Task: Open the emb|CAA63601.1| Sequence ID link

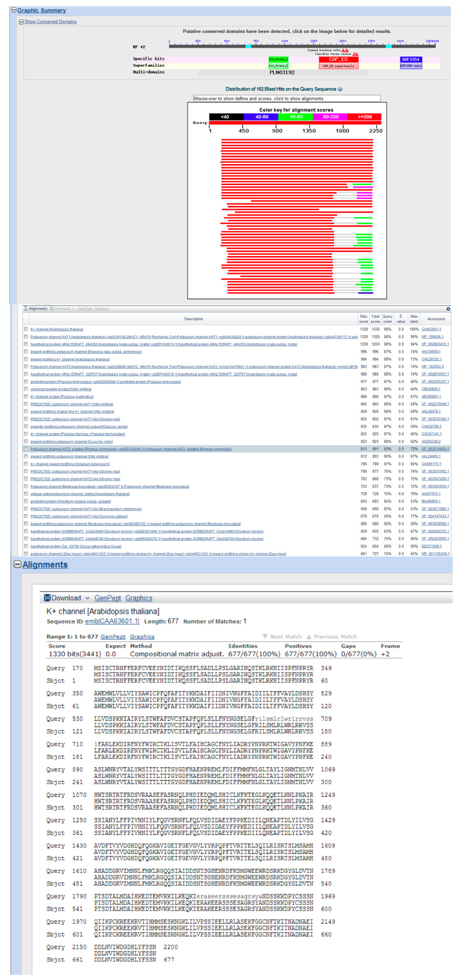Action: [112, 621]
